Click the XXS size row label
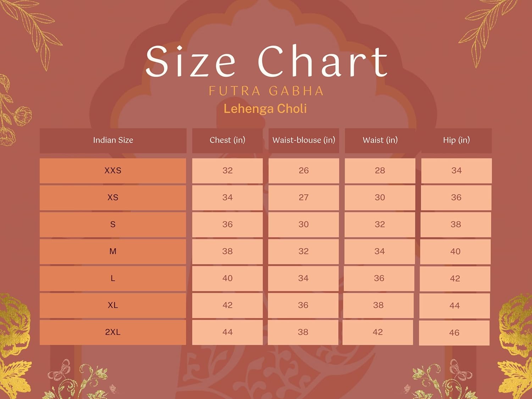Screen dimensions: 532x399 [113, 171]
